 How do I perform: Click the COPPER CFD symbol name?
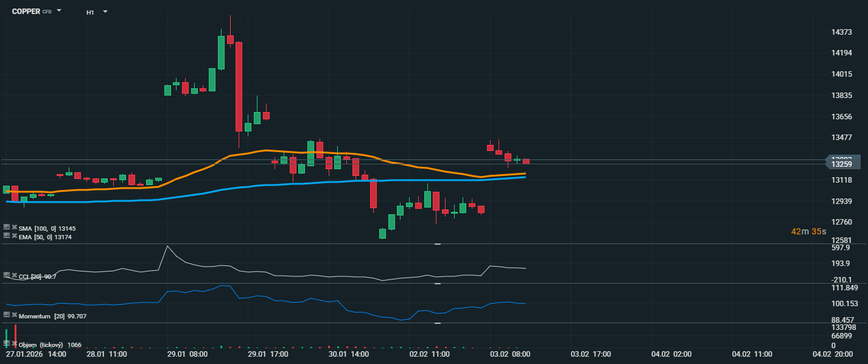point(27,12)
